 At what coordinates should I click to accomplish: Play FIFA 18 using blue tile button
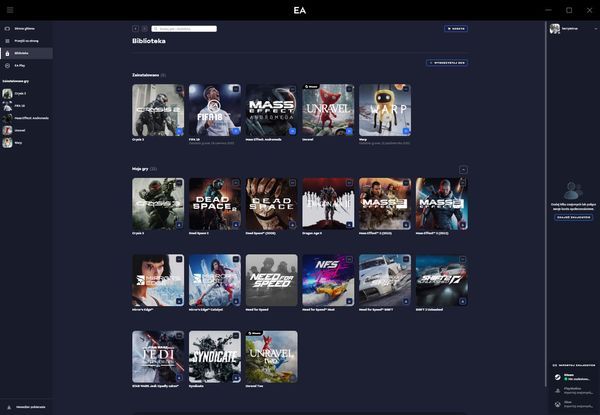pos(236,131)
